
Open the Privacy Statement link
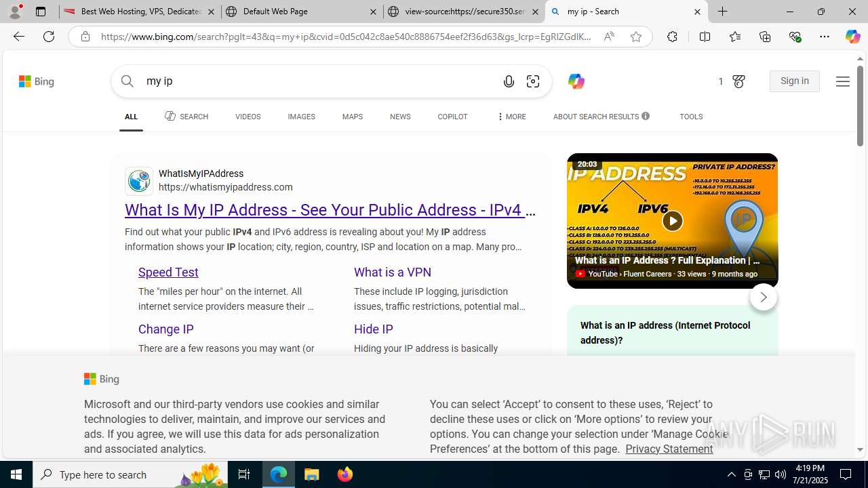(x=669, y=449)
